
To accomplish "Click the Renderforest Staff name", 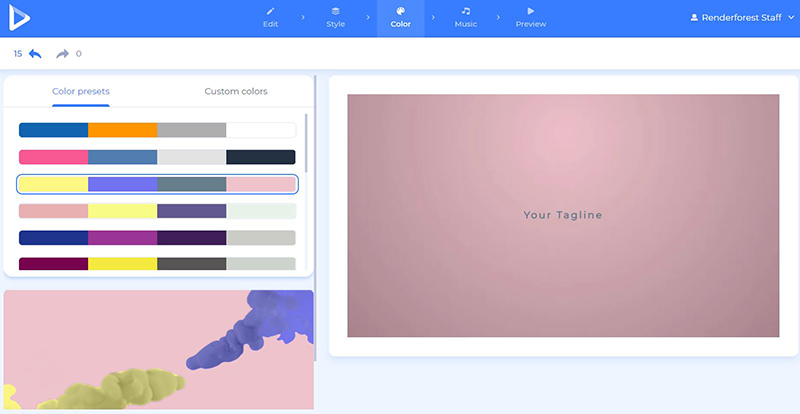I will (741, 18).
